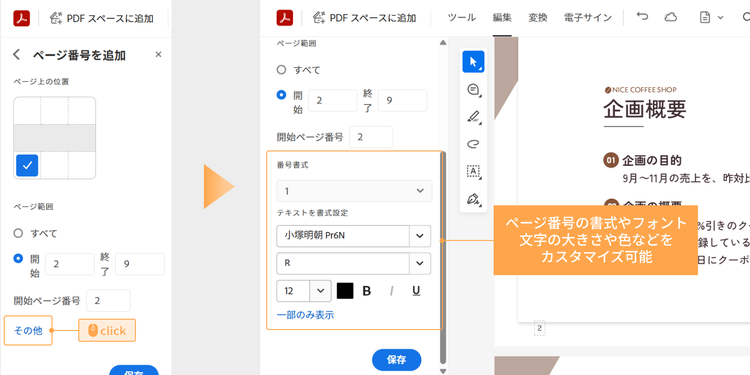Open the black text color swatch
Image resolution: width=750 pixels, height=375 pixels.
345,291
